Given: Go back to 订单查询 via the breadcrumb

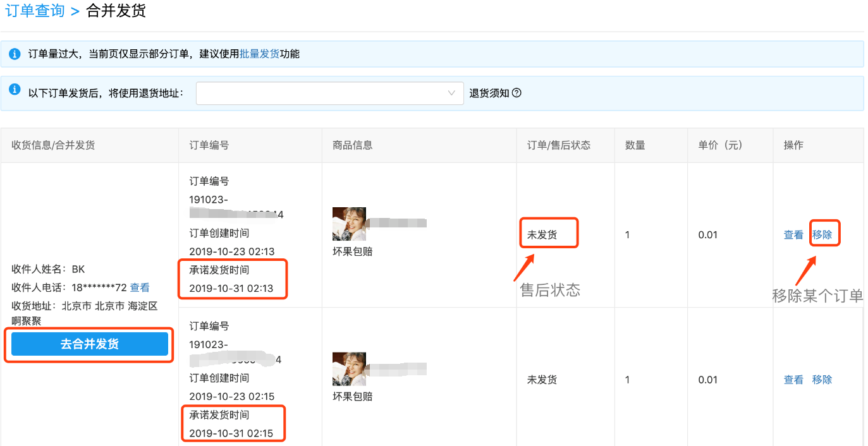Looking at the screenshot, I should pos(35,11).
